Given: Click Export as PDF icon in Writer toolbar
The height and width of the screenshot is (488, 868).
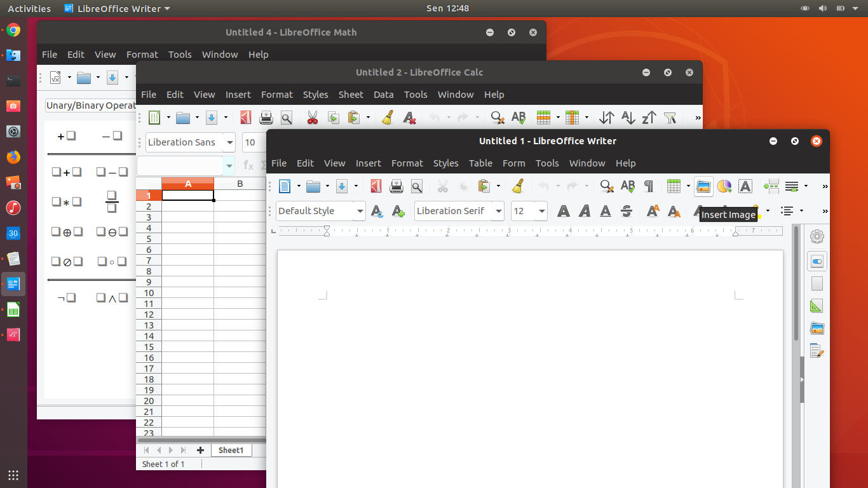Looking at the screenshot, I should (376, 186).
